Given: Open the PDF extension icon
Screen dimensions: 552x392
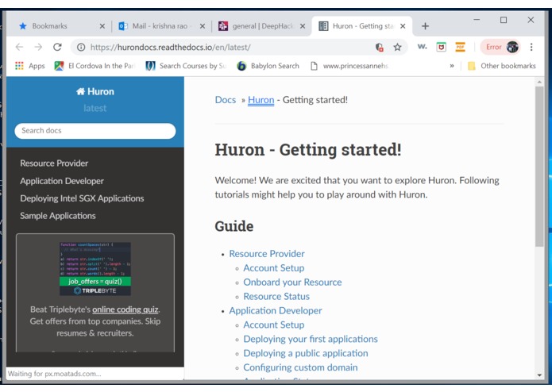Looking at the screenshot, I should [x=460, y=47].
